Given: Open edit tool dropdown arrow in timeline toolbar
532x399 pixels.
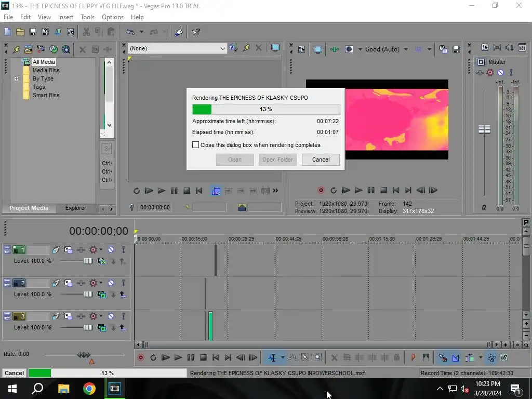Looking at the screenshot, I should tap(283, 357).
